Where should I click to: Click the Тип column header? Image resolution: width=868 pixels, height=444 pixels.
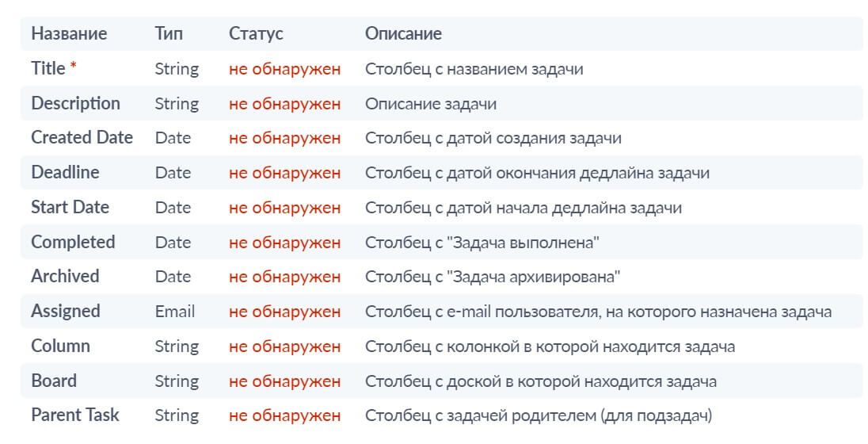pos(168,33)
